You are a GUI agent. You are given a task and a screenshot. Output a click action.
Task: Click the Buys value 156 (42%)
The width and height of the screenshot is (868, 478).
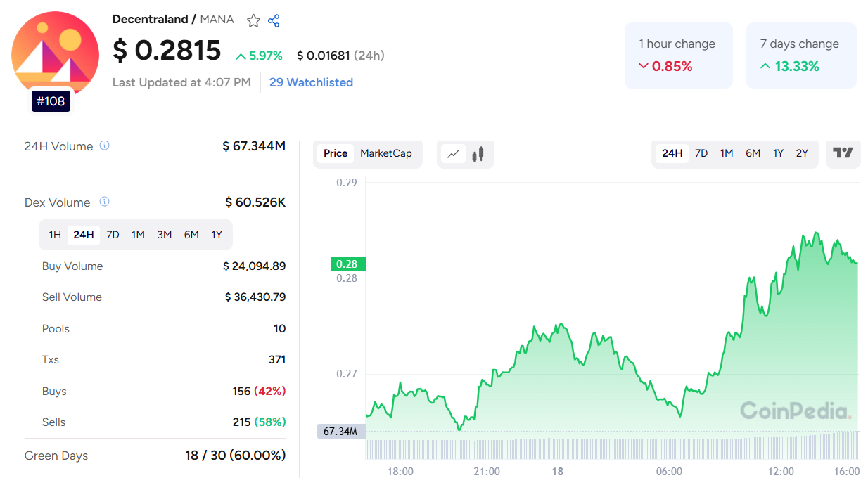click(259, 391)
